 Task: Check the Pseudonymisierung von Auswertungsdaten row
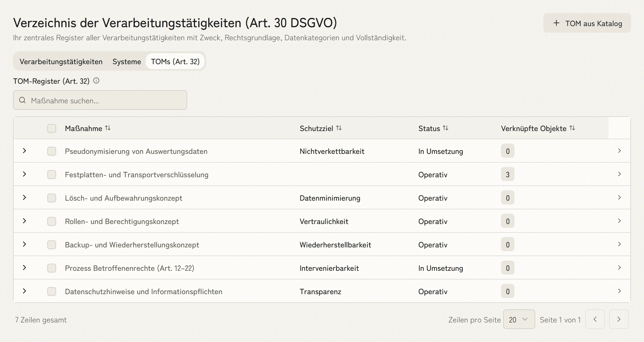(52, 151)
